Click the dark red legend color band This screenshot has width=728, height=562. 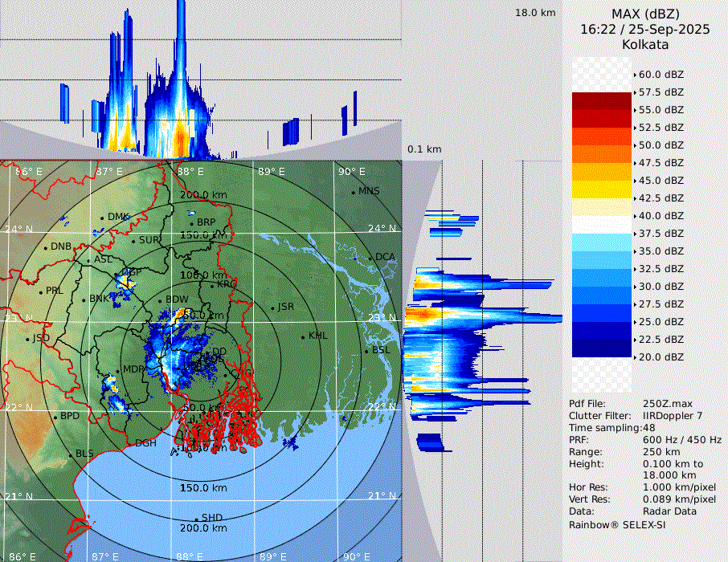point(602,101)
